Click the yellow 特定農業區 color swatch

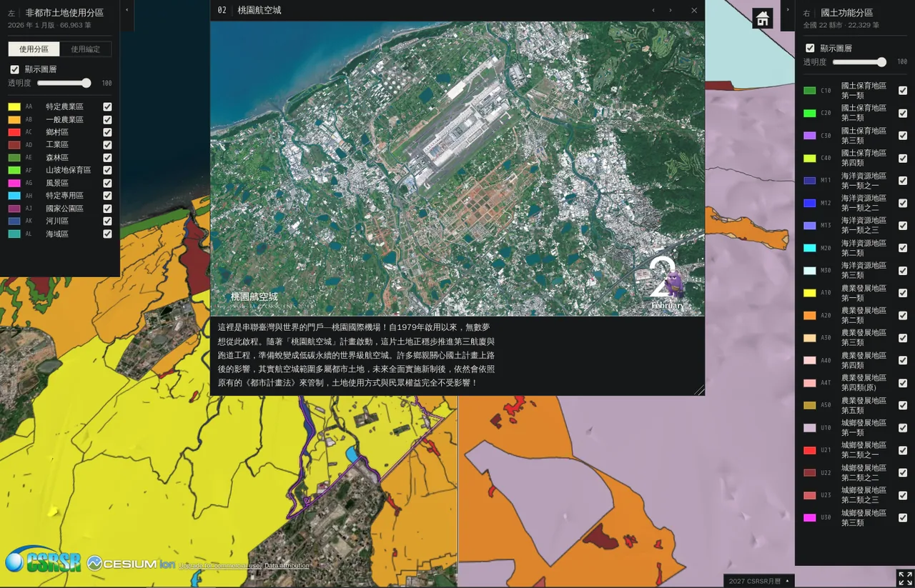14,106
